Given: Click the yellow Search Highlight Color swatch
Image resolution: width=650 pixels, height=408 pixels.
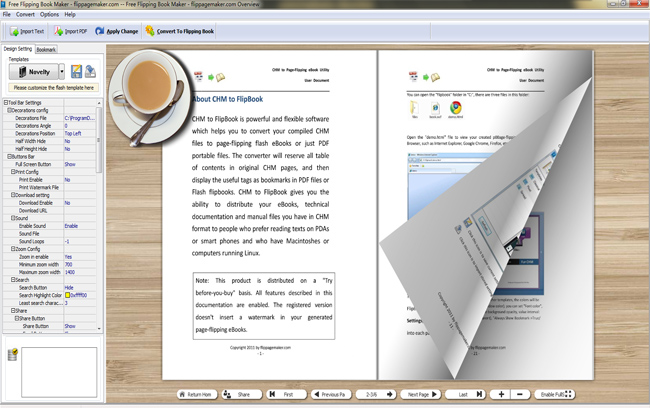Looking at the screenshot, I should (x=67, y=295).
